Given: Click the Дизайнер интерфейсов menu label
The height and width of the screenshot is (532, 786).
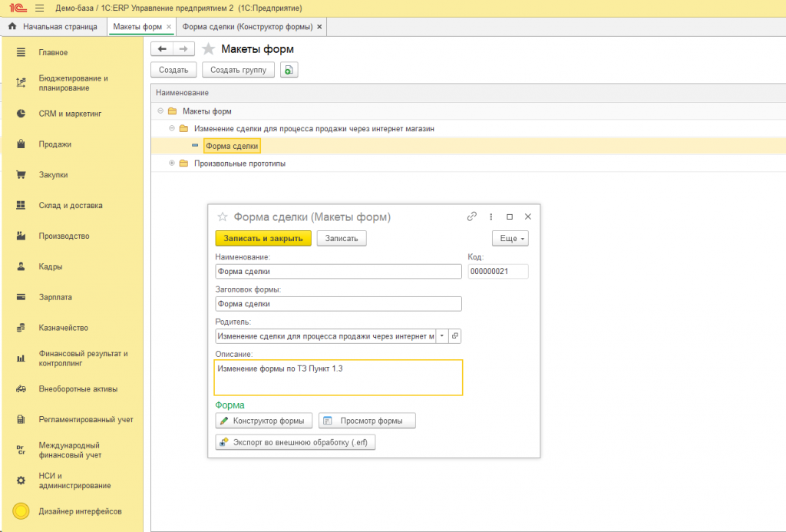Looking at the screenshot, I should (80, 511).
